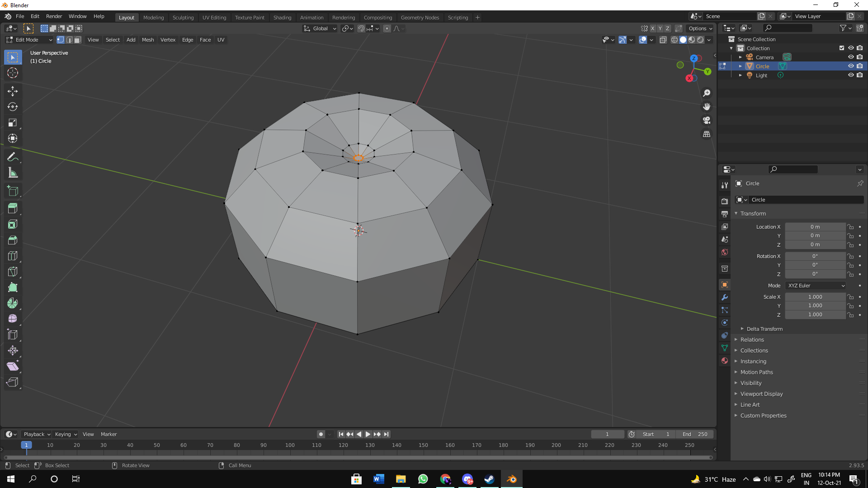Viewport: 868px width, 488px height.
Task: Select the Cursor tool in toolbar
Action: tap(13, 73)
